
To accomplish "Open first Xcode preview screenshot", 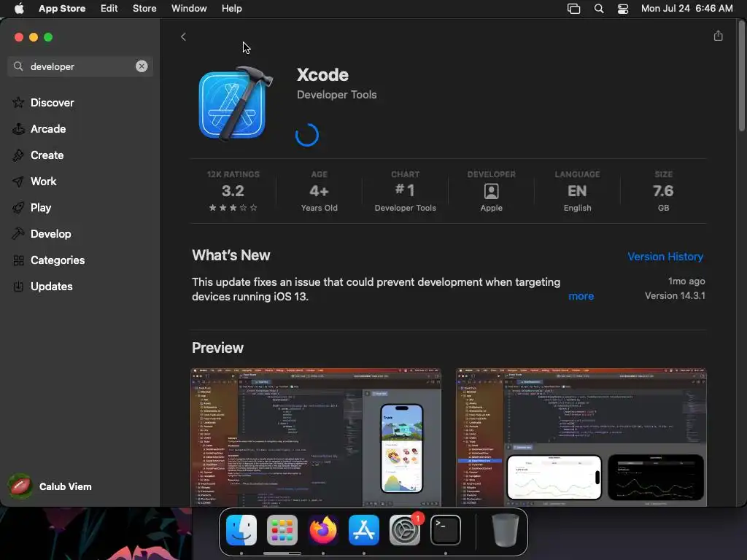I will click(316, 437).
